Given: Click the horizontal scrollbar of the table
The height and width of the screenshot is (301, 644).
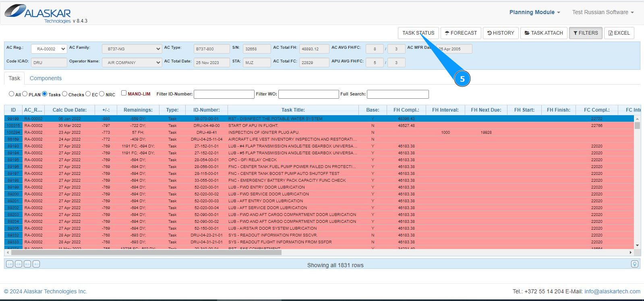Looking at the screenshot, I should point(146,253).
